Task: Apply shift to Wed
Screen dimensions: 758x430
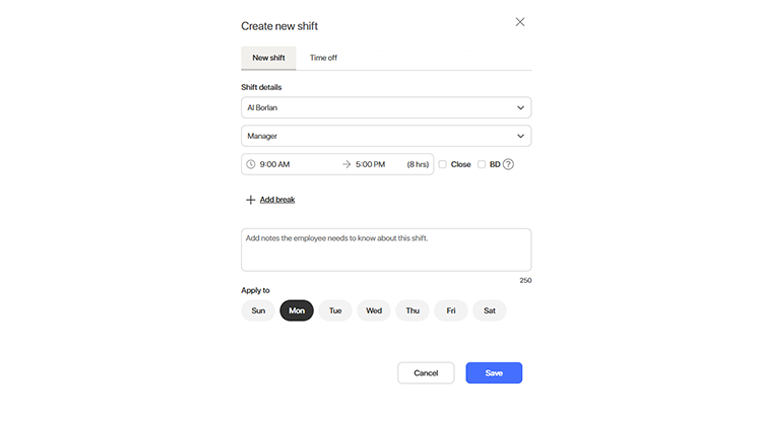Action: [373, 311]
